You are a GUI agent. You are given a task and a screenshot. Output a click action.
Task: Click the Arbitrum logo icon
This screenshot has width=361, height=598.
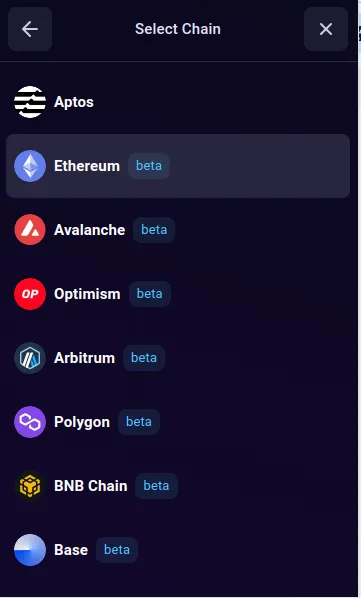click(30, 358)
